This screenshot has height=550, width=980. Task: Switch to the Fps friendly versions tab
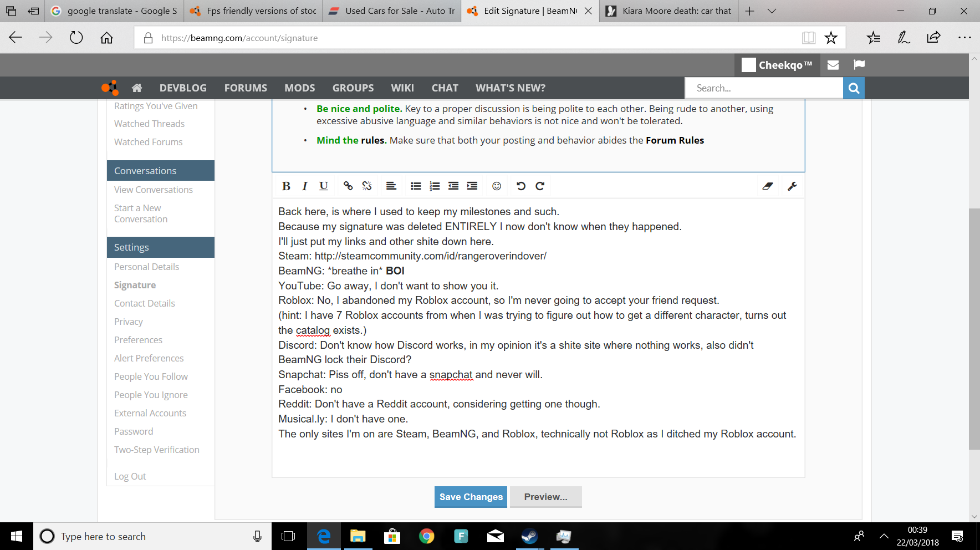(x=253, y=11)
